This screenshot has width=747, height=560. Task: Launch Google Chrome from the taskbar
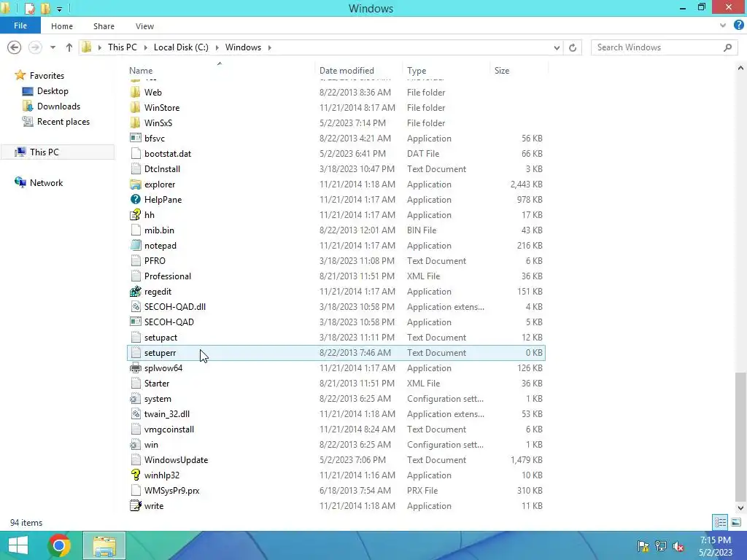coord(59,545)
